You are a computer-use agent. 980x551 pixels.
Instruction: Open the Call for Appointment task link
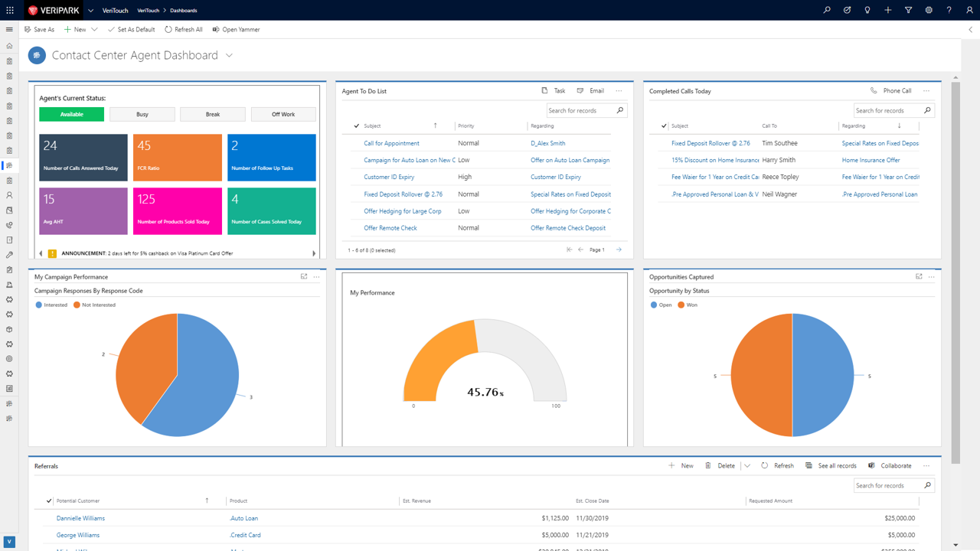coord(391,143)
